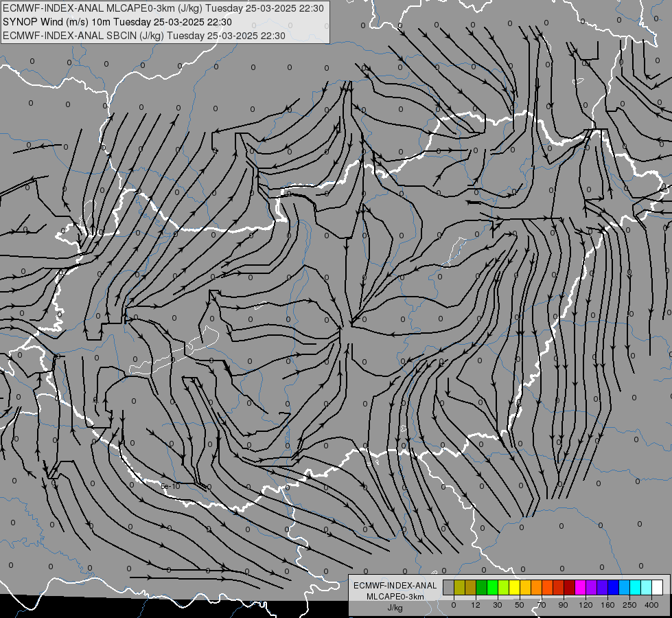This screenshot has width=672, height=618.
Task: Choose the magenta legend swatch
Action: (x=581, y=587)
